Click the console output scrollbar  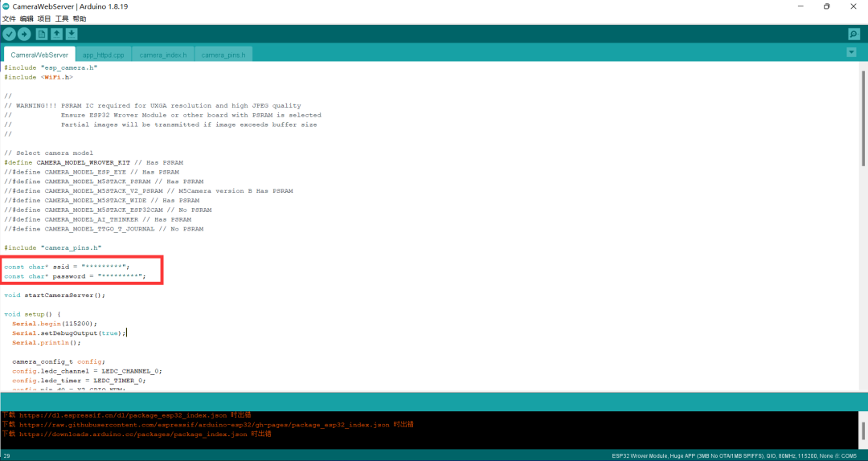point(863,430)
